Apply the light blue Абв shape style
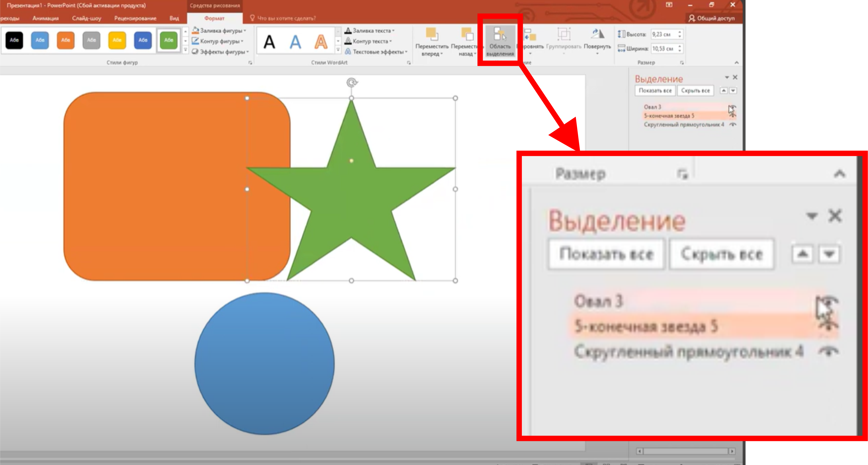Screen dimensions: 868x465 point(40,40)
